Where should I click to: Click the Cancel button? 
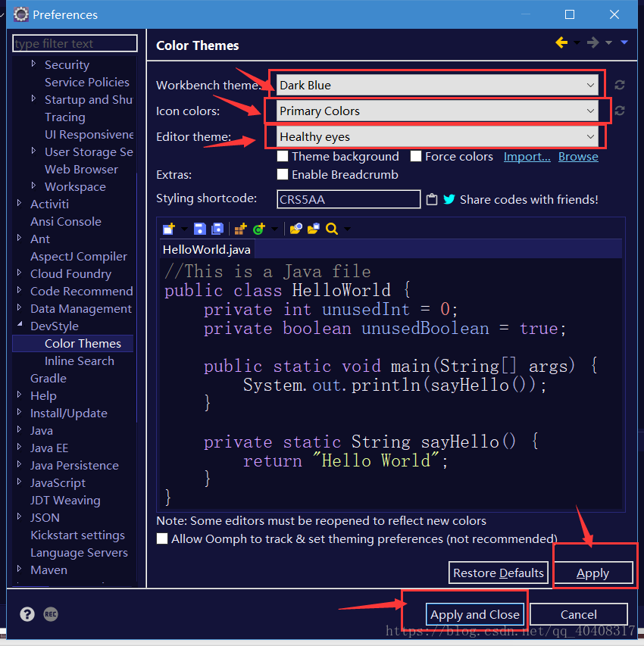tap(578, 614)
